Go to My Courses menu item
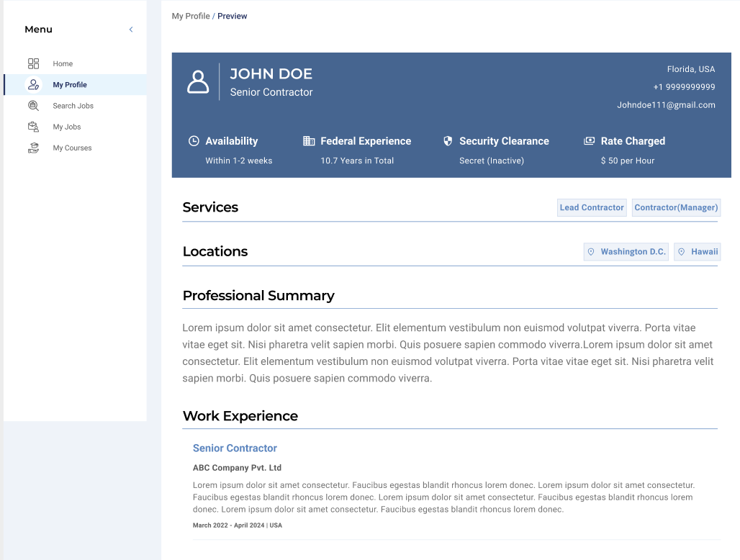Viewport: 740px width, 560px height. click(x=72, y=148)
